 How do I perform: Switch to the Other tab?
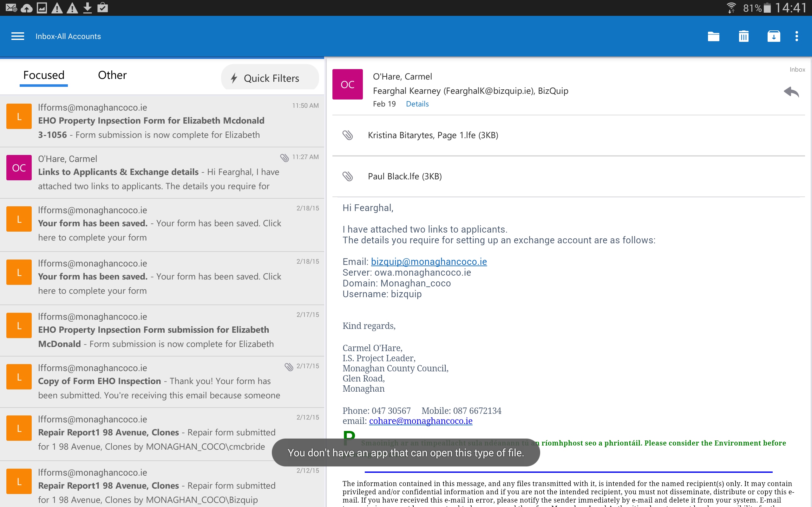(112, 75)
